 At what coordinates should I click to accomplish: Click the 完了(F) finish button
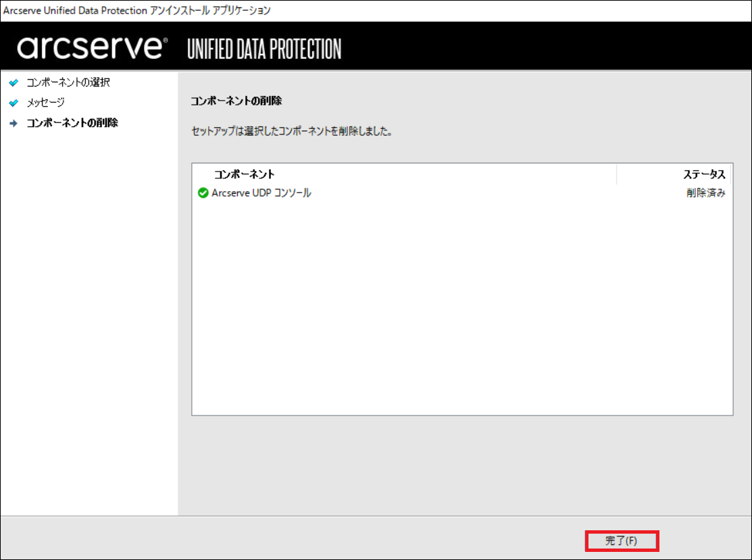(622, 541)
